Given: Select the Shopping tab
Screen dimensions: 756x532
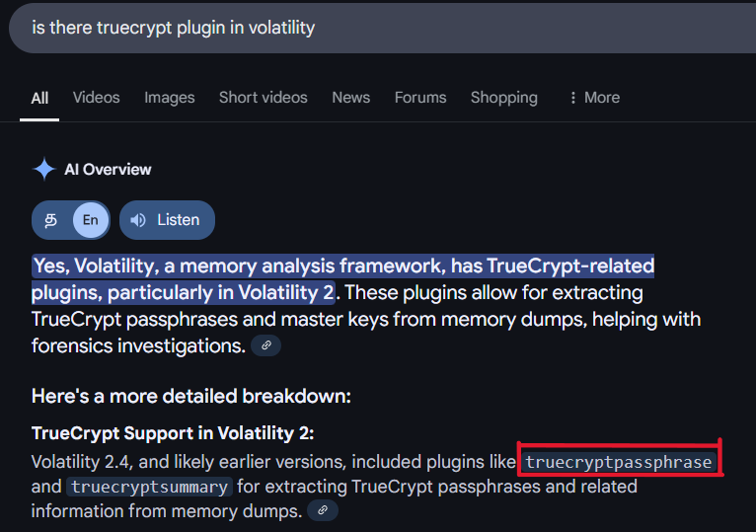Looking at the screenshot, I should click(x=503, y=98).
